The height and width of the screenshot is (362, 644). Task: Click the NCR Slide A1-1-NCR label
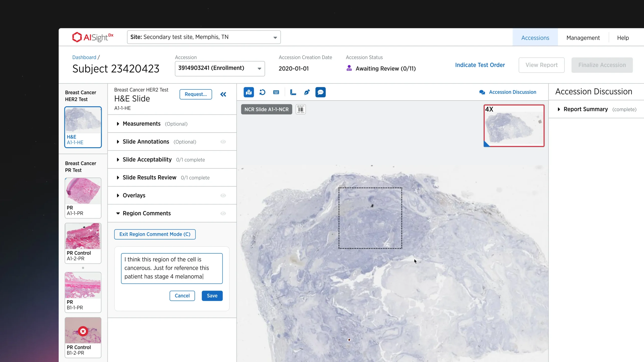(x=266, y=109)
